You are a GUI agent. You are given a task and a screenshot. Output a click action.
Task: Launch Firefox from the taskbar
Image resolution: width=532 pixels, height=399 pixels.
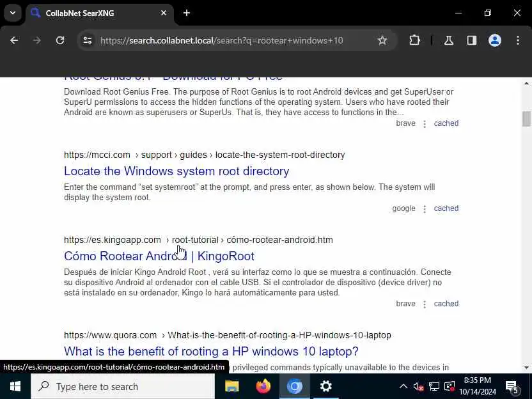pyautogui.click(x=263, y=386)
